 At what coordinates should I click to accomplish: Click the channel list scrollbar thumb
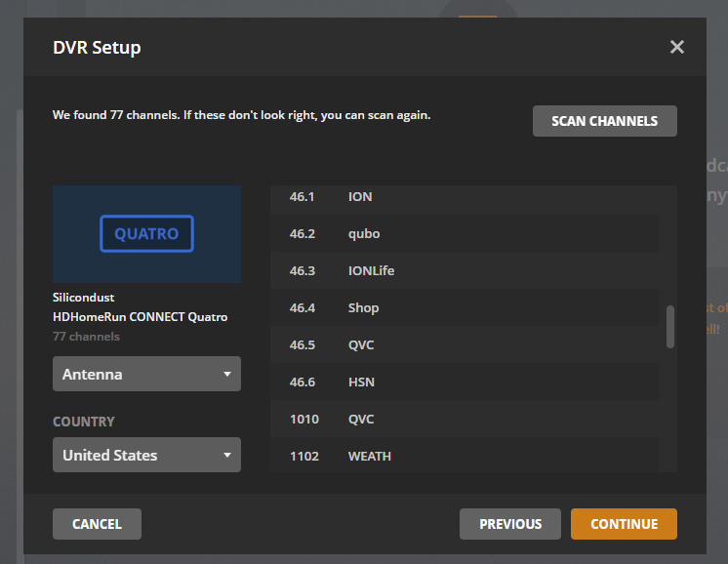point(670,326)
